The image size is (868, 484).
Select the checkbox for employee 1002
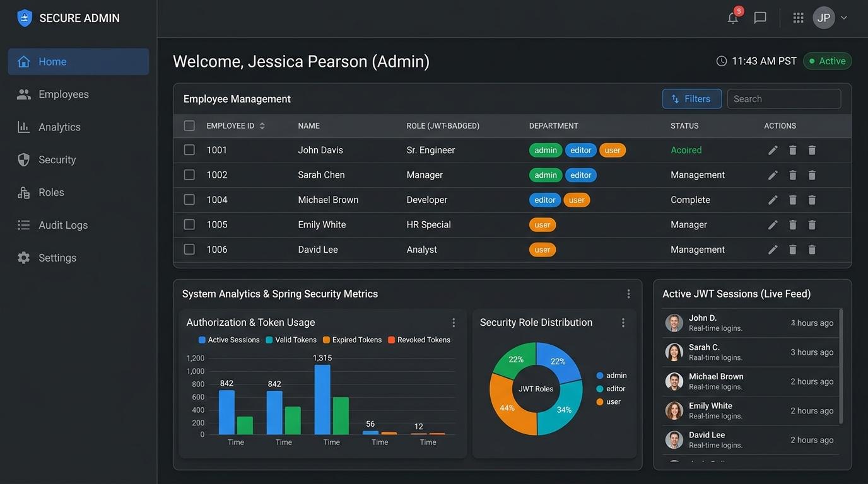(189, 175)
